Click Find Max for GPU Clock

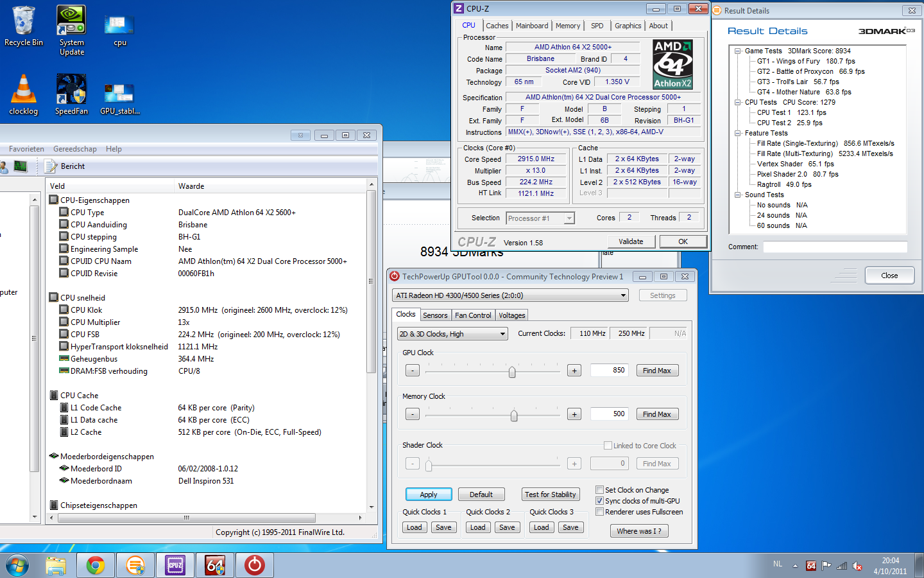pyautogui.click(x=657, y=371)
